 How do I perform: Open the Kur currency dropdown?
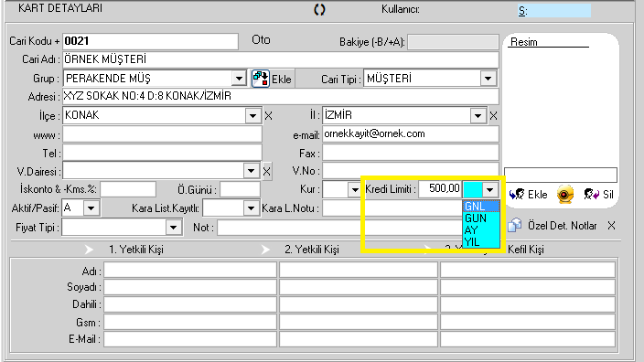coord(354,189)
